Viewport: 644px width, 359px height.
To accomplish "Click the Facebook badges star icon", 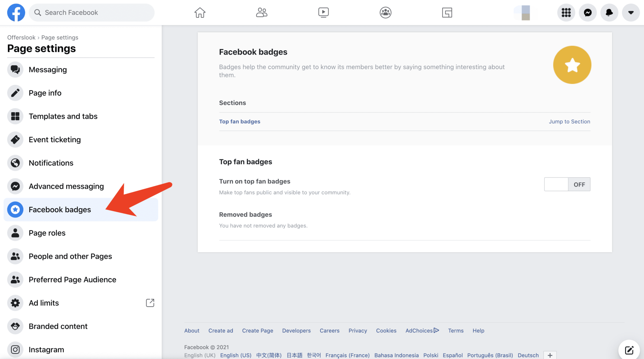I will [572, 65].
